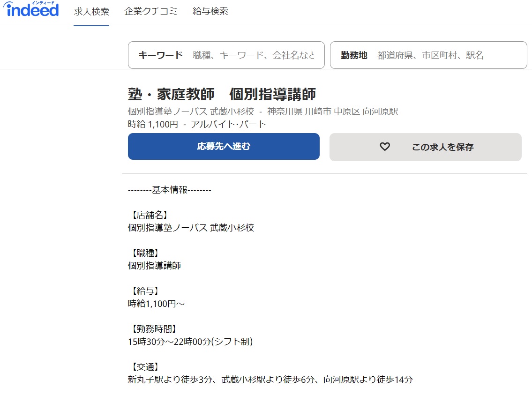Click the 時給 1,100円 - アルバイト･パート line
Image resolution: width=532 pixels, height=395 pixels.
(x=197, y=125)
